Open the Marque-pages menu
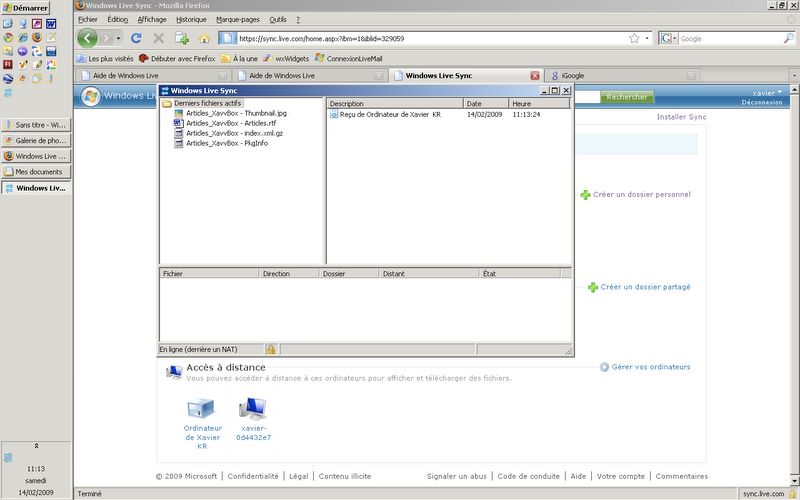 pos(238,19)
